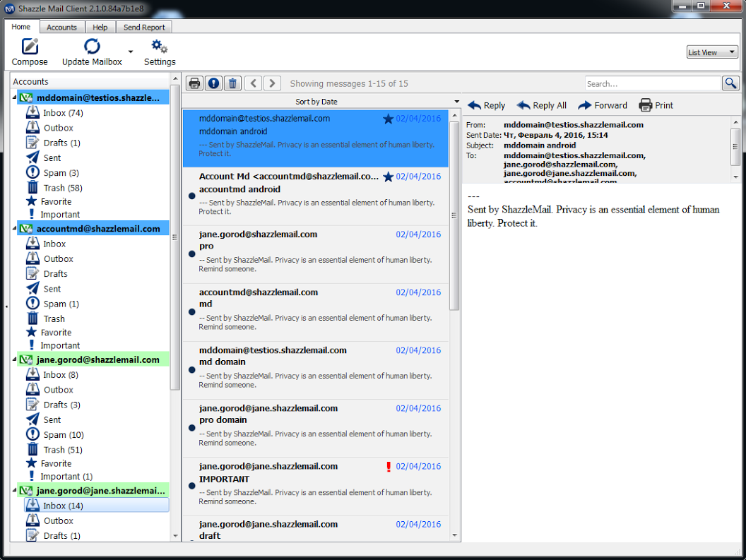Open Favorite folder under mddomain account

click(x=49, y=201)
